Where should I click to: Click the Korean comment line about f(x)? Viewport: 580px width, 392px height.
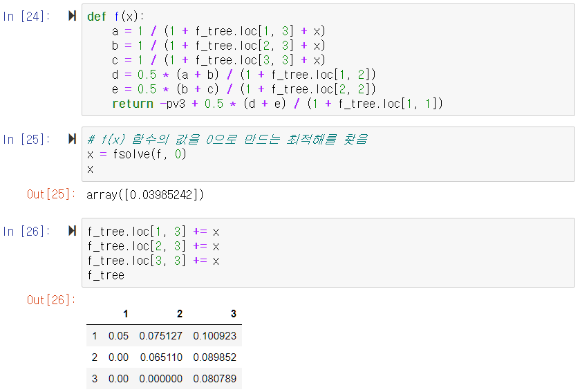tap(227, 140)
